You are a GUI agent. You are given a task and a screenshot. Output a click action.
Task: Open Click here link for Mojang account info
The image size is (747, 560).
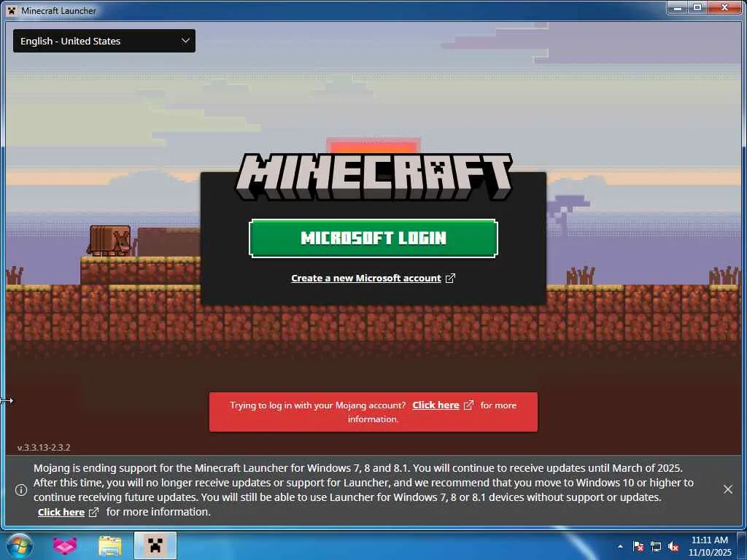point(436,405)
